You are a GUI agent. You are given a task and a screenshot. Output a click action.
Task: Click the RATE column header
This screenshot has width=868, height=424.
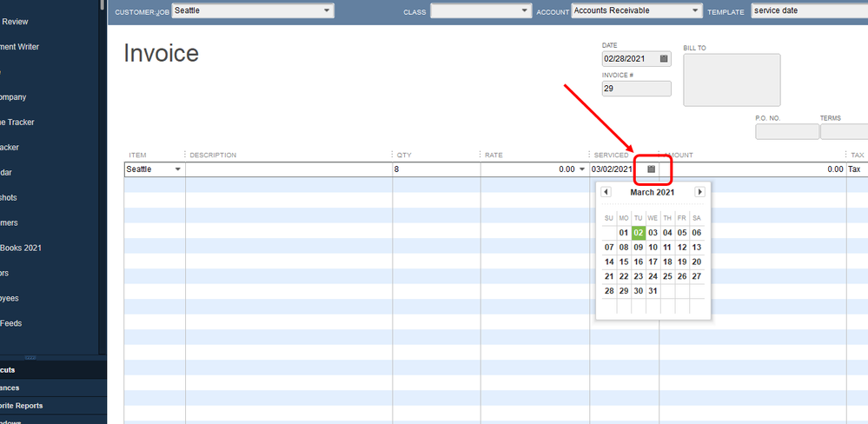coord(494,155)
